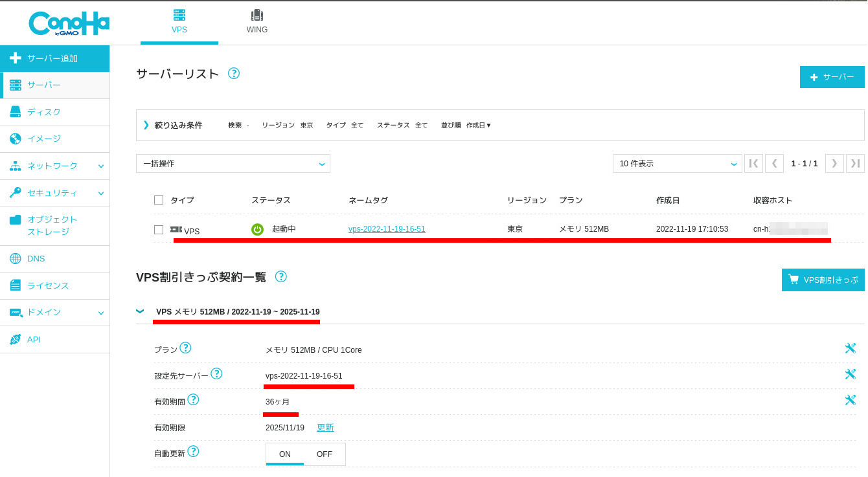Click the ライセンス document icon
Viewport: 868px width, 477px height.
pos(16,285)
